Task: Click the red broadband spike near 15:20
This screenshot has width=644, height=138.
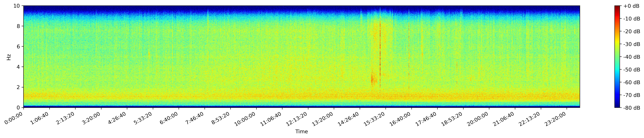Action: tap(380, 50)
